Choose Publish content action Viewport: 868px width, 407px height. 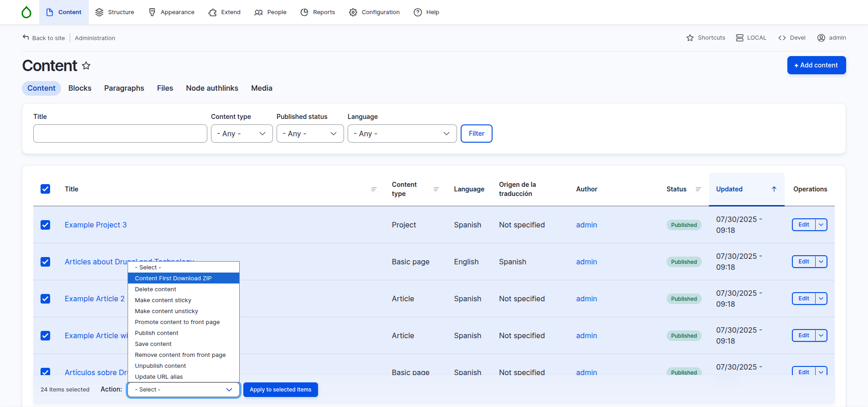(184, 333)
